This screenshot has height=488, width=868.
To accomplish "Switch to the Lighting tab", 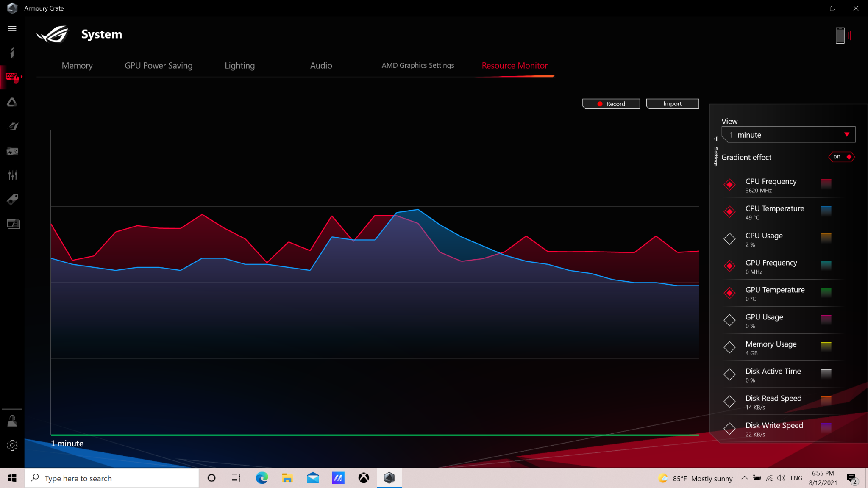I will tap(240, 66).
